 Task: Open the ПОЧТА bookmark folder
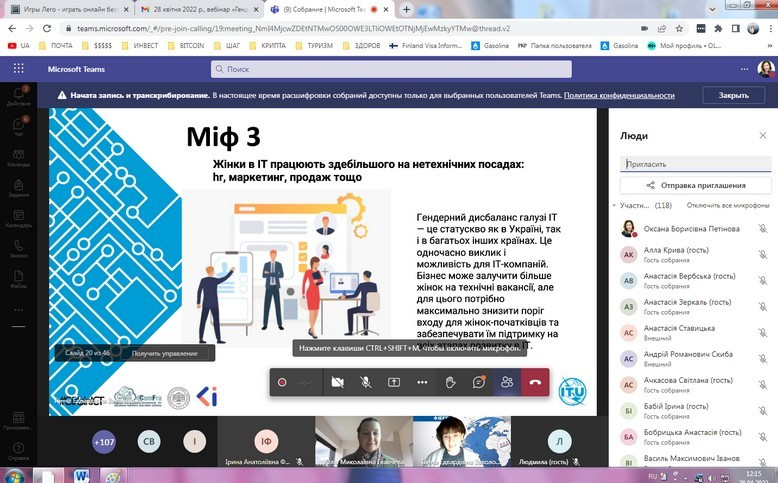(56, 46)
